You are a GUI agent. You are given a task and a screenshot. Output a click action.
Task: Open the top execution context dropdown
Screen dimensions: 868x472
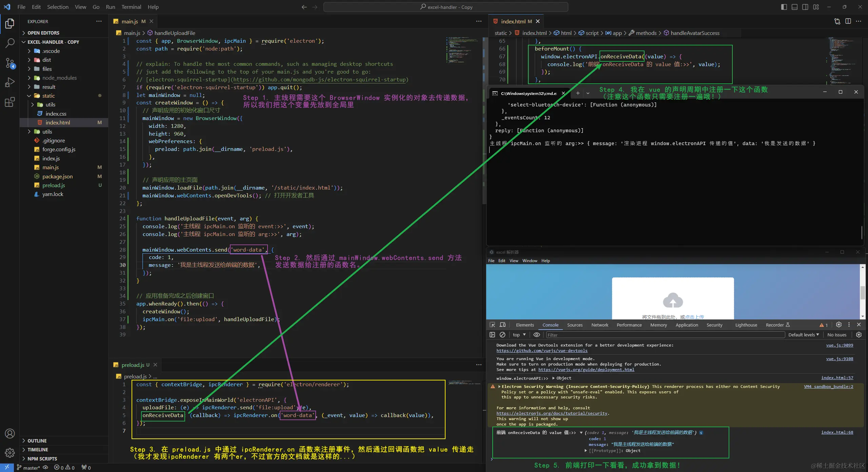point(519,335)
